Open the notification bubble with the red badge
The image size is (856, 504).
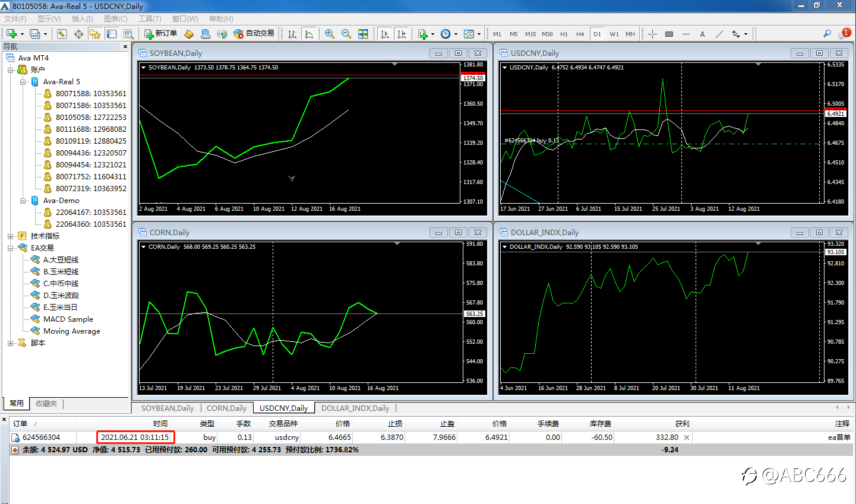pyautogui.click(x=844, y=34)
